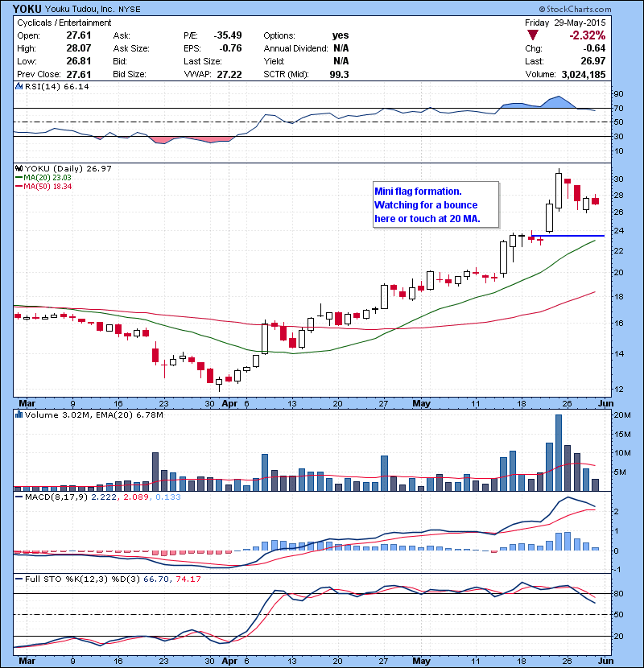The height and width of the screenshot is (668, 644).
Task: Click the SCTR (Mid) value 99.3
Action: (339, 75)
